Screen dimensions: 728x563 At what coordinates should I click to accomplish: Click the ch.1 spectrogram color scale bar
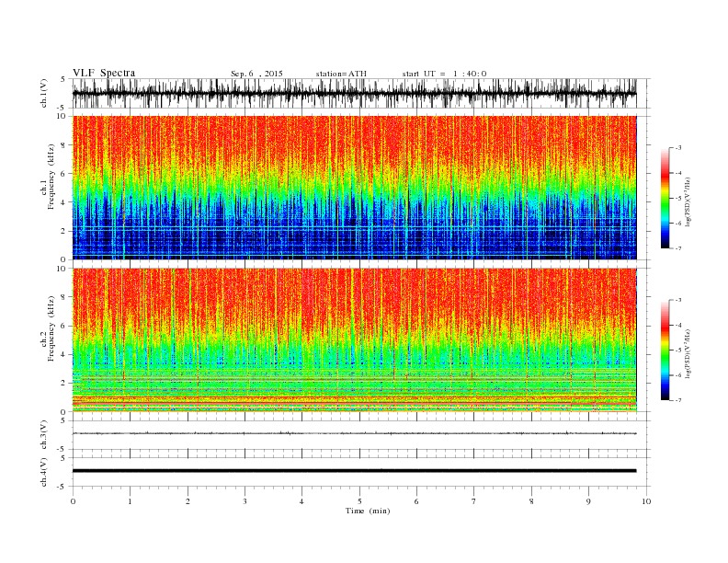tap(665, 198)
